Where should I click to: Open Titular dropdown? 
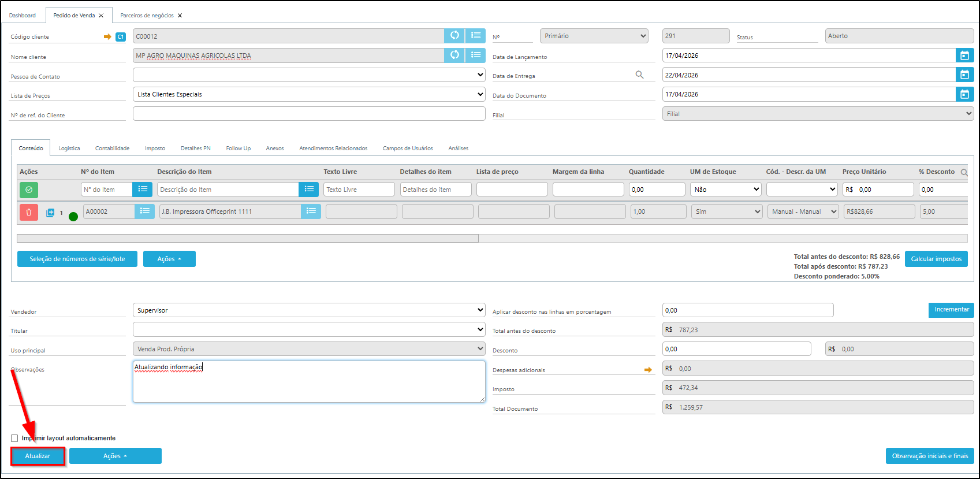pos(309,329)
